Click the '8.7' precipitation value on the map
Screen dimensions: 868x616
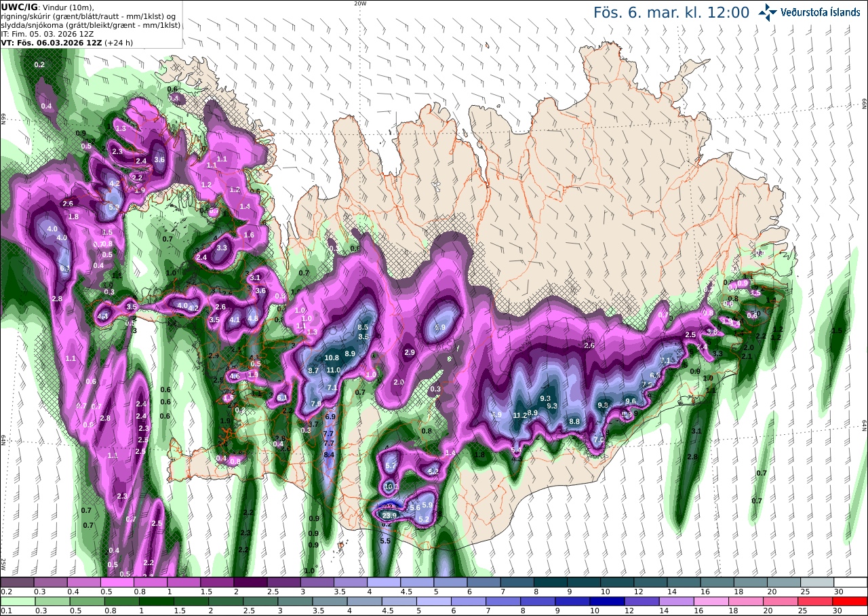313,370
